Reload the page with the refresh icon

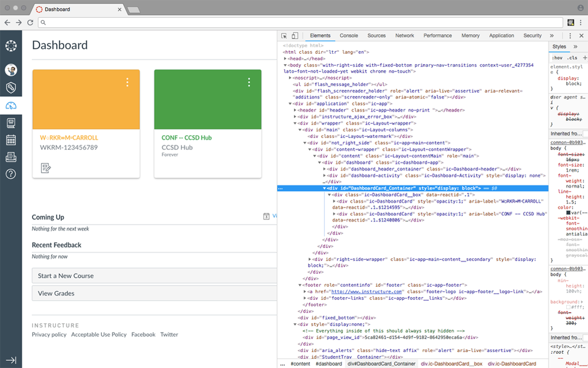pyautogui.click(x=30, y=22)
